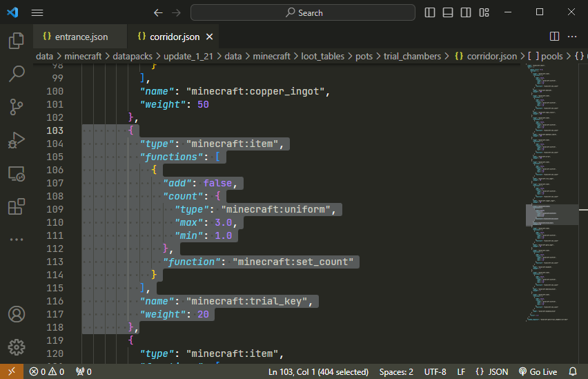This screenshot has width=588, height=379.
Task: Click the Go Live status bar button
Action: click(538, 371)
